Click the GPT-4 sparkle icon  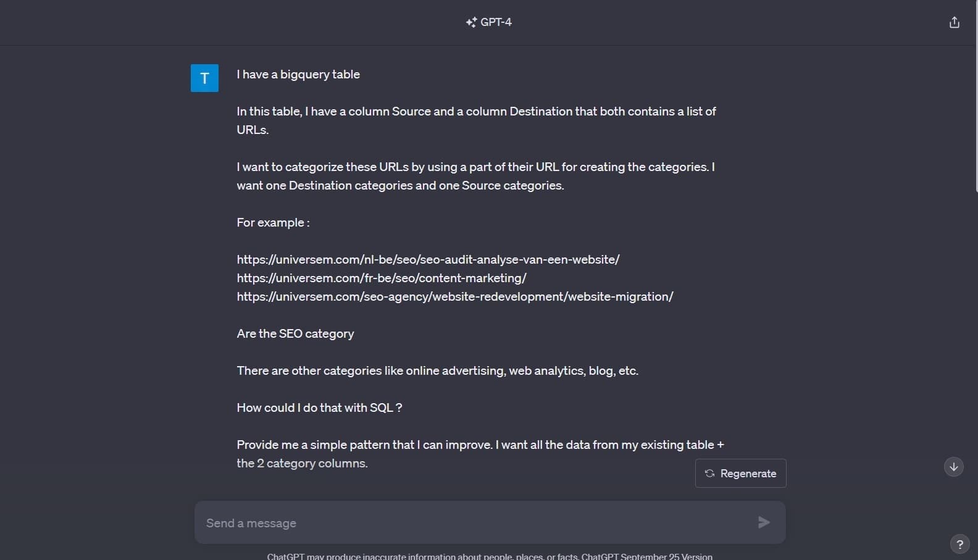click(x=471, y=22)
